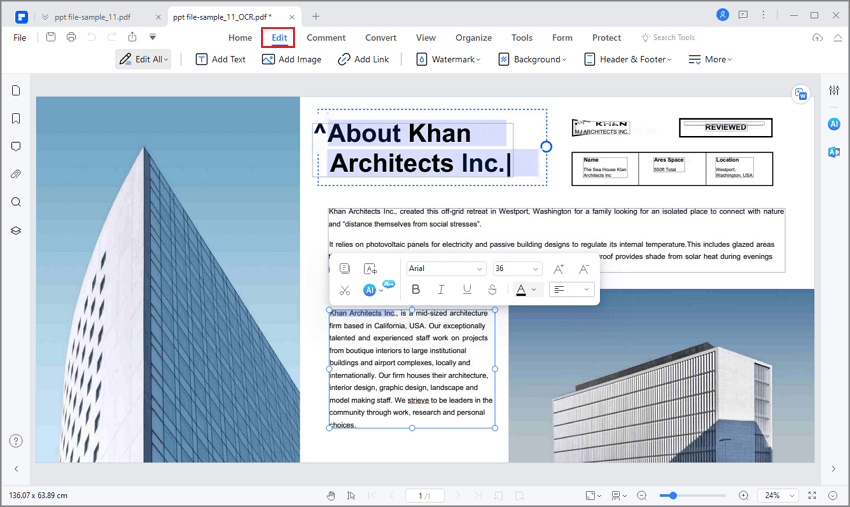Click the Save icon in quick toolbar

coord(50,37)
